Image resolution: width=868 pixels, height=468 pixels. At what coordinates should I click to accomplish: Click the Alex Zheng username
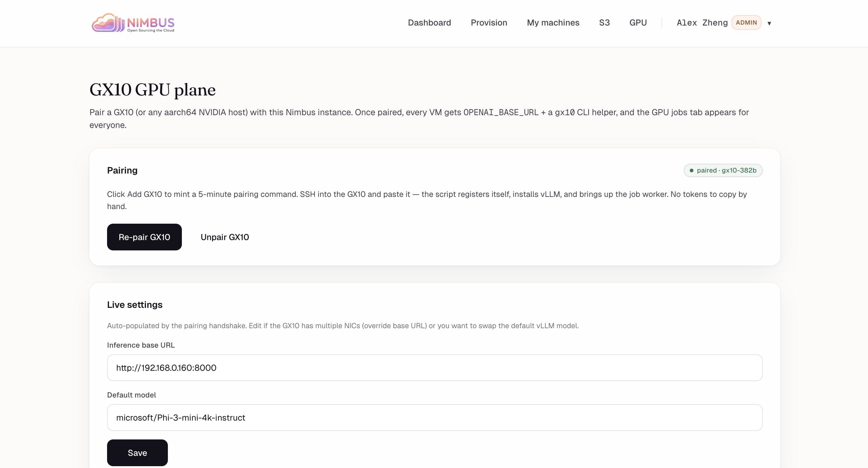pyautogui.click(x=702, y=22)
